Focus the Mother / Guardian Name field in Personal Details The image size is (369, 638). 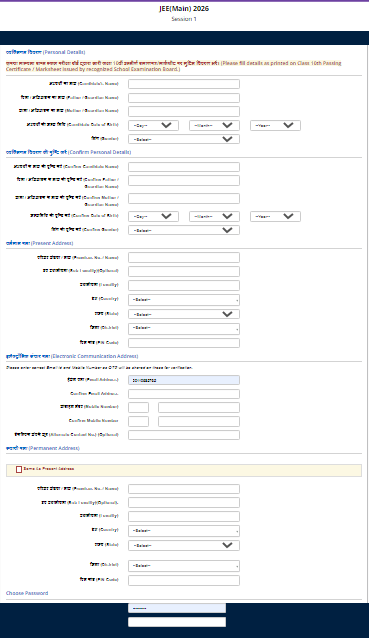point(184,111)
